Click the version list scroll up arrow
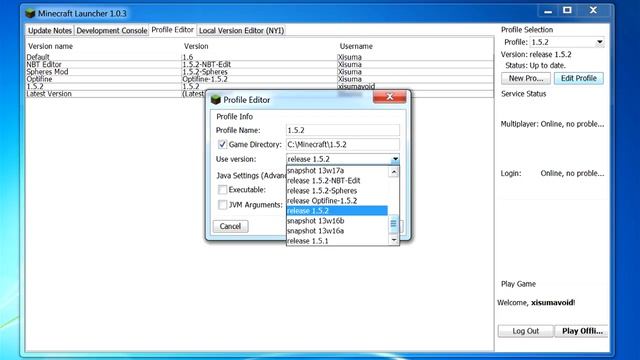 point(393,172)
